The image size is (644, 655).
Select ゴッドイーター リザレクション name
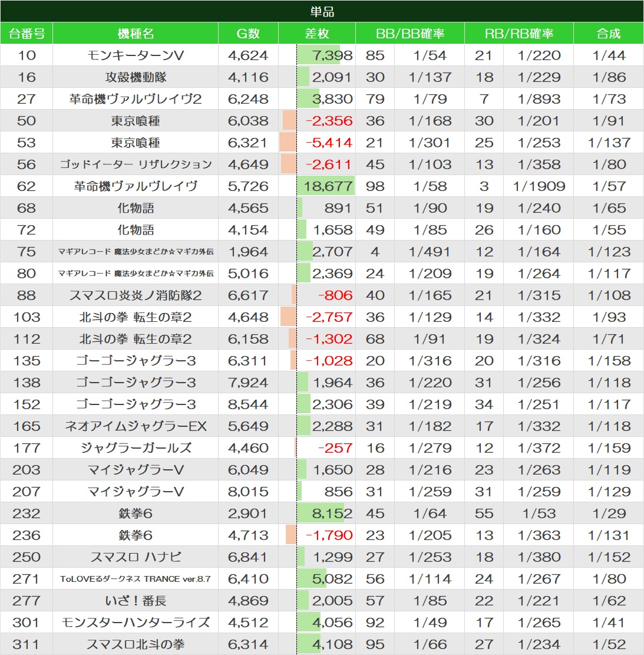(136, 164)
